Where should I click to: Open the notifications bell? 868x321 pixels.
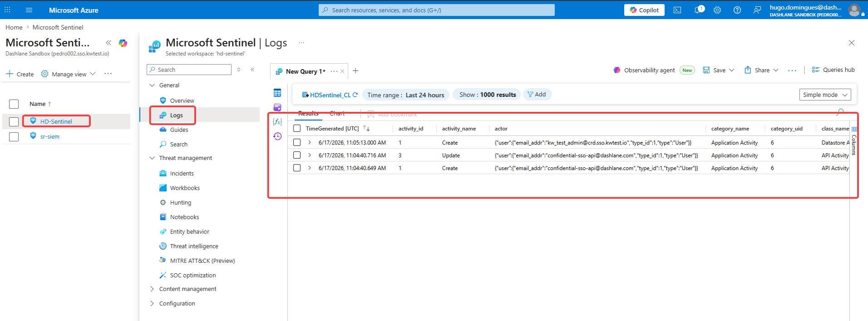point(698,10)
